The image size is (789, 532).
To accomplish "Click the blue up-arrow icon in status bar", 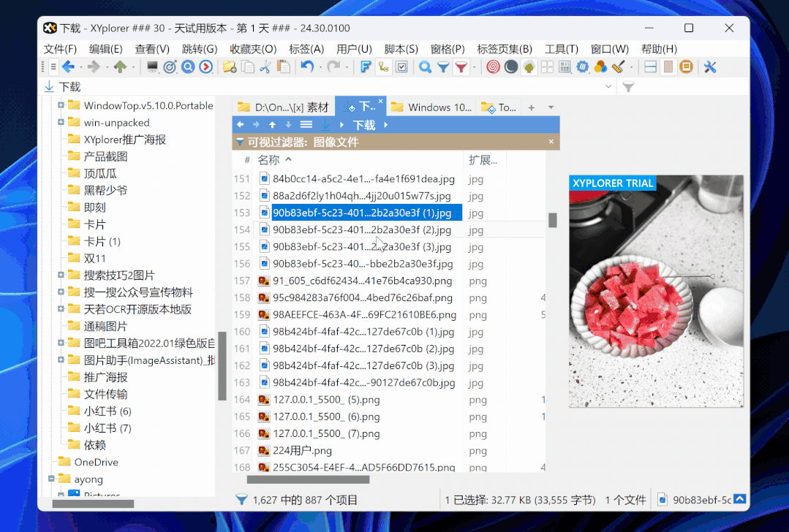I will [x=739, y=499].
